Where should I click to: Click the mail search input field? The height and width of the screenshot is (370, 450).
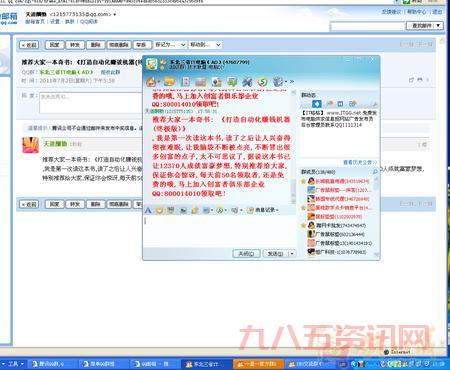coord(367,26)
